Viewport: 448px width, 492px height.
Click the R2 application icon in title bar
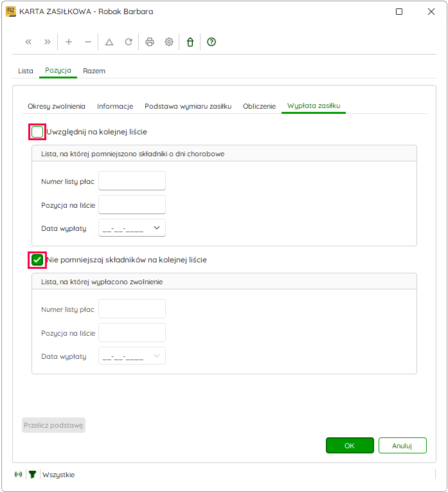[x=11, y=12]
